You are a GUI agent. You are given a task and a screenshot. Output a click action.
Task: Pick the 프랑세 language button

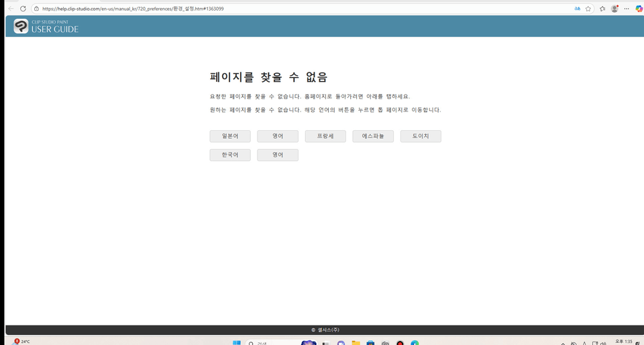(325, 136)
